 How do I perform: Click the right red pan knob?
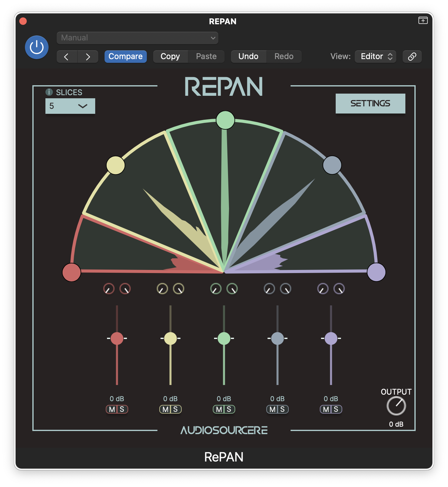pos(125,289)
